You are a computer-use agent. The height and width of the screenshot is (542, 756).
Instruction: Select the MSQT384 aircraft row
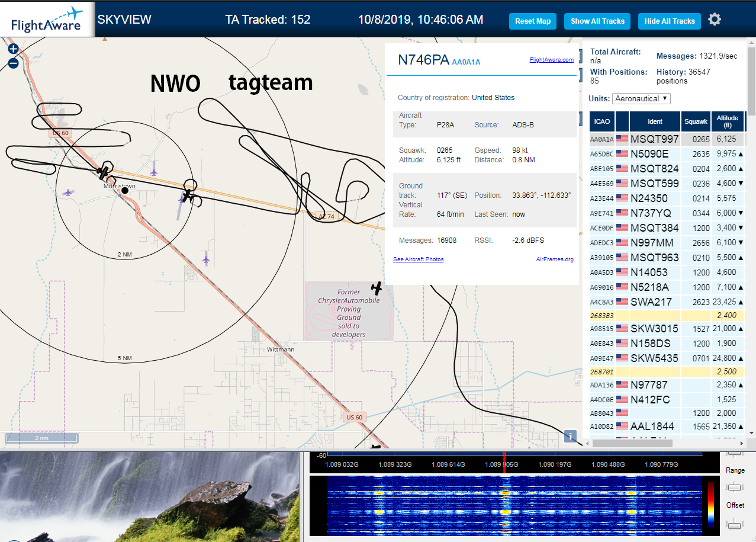pos(667,228)
